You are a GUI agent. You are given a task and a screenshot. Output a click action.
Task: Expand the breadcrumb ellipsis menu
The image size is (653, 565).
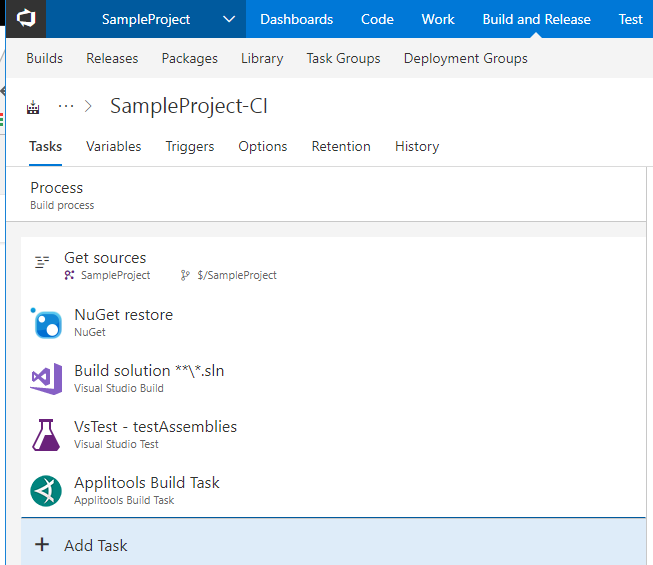click(67, 106)
